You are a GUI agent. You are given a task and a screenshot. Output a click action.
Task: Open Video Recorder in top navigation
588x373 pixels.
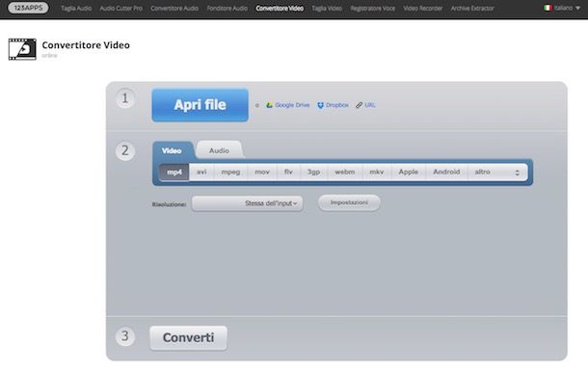click(x=422, y=9)
